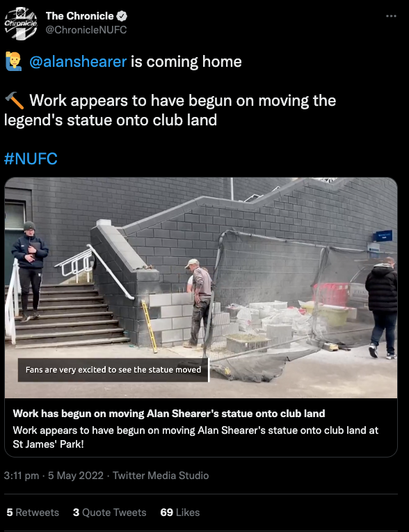The height and width of the screenshot is (532, 409).
Task: Click the 5 May 2022 date
Action: pos(76,476)
